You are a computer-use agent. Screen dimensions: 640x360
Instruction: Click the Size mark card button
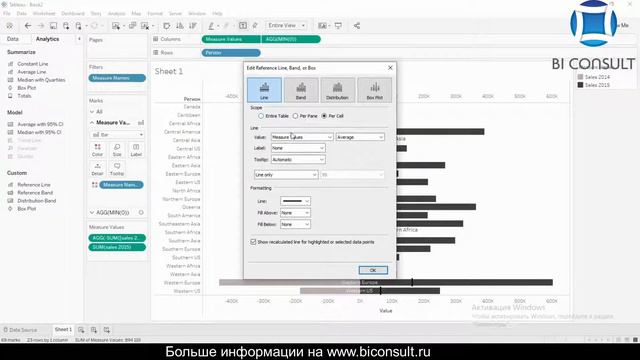tap(117, 150)
